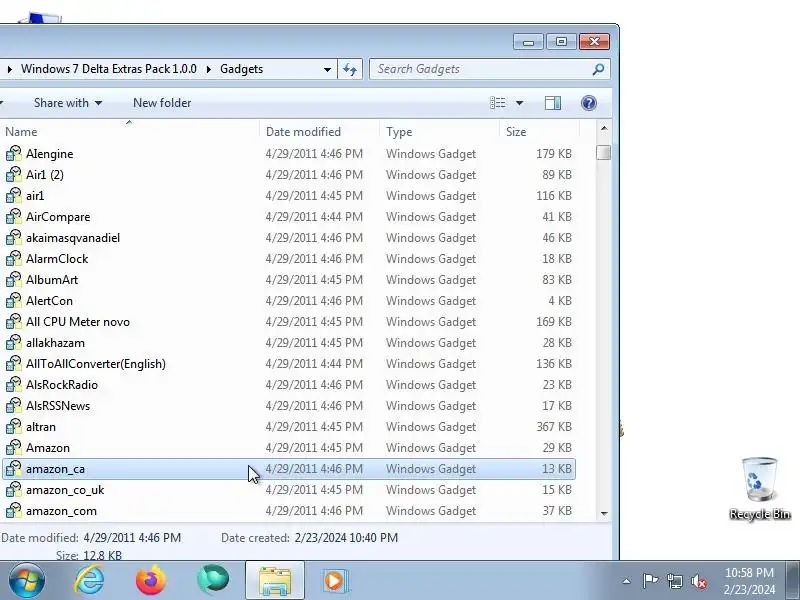Click AirCompare's 4:44 PM date modified
This screenshot has height=600, width=800.
pos(314,216)
